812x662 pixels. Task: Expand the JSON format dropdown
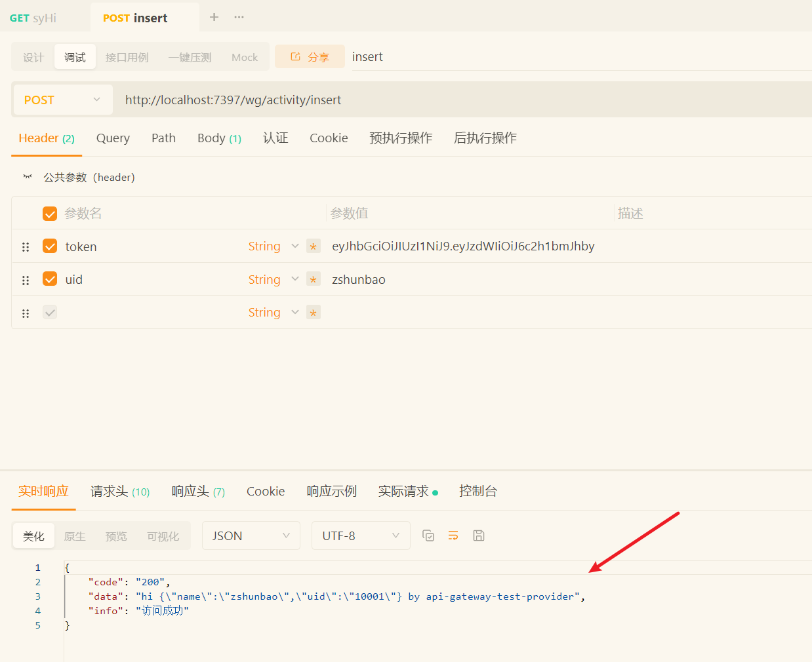click(x=251, y=535)
